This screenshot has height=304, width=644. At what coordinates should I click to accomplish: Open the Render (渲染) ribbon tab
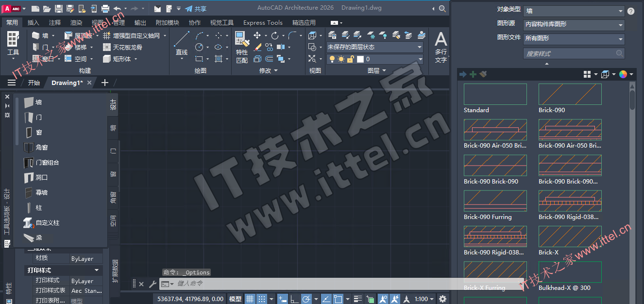76,23
